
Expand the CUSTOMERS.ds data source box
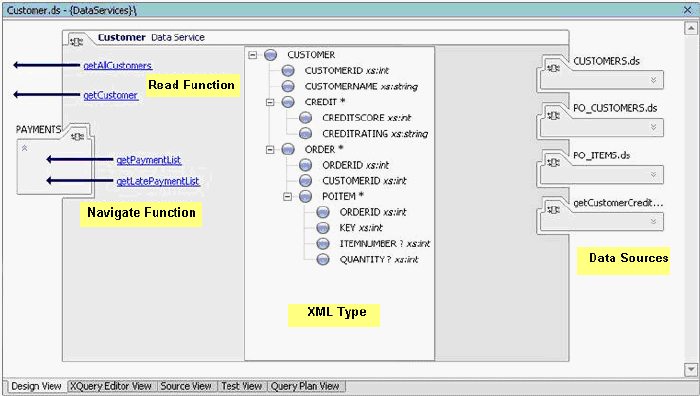653,80
